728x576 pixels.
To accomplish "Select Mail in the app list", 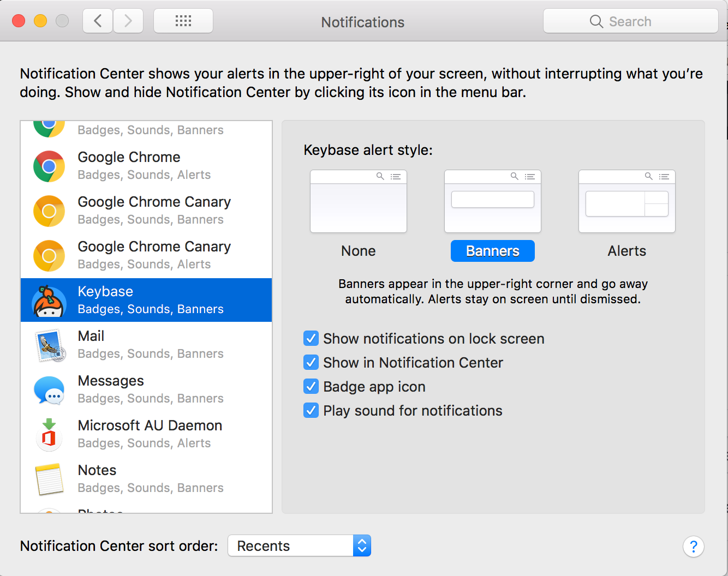I will pos(146,345).
